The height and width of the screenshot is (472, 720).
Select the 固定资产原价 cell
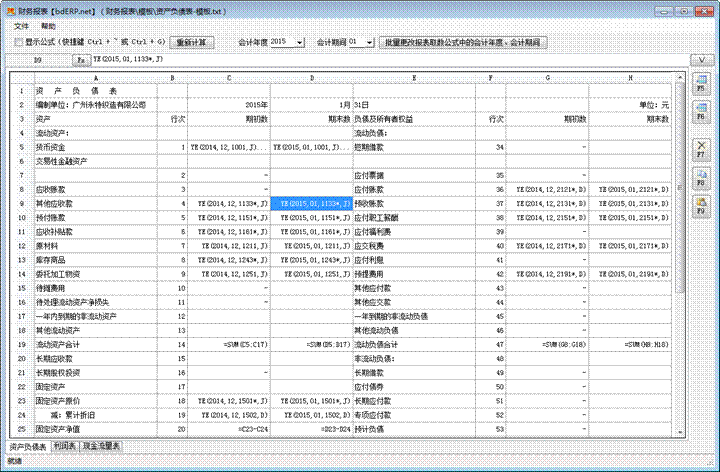point(96,401)
